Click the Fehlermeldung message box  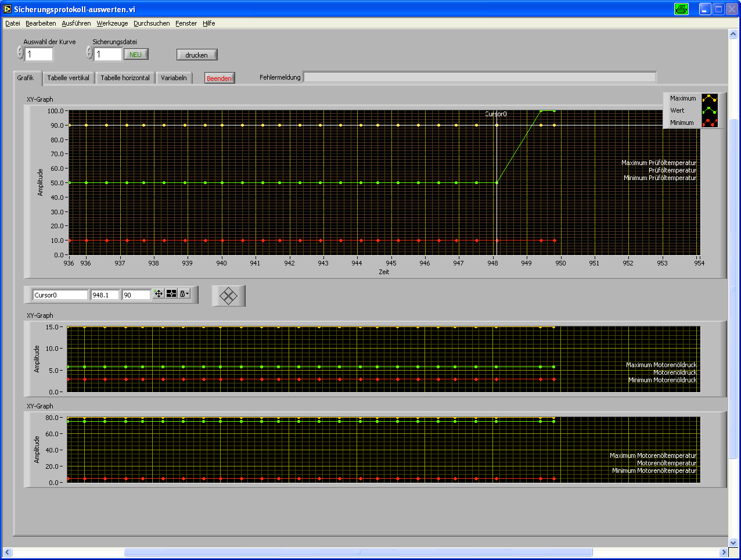tap(480, 77)
